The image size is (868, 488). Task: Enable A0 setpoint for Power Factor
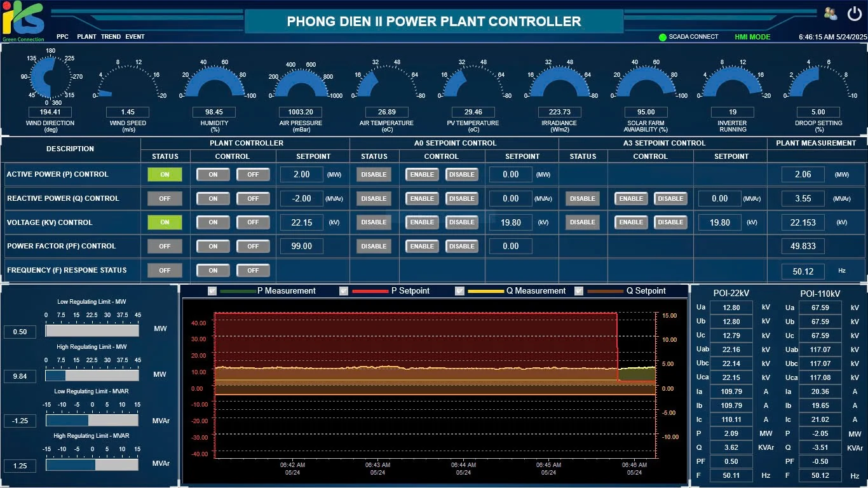pyautogui.click(x=422, y=246)
